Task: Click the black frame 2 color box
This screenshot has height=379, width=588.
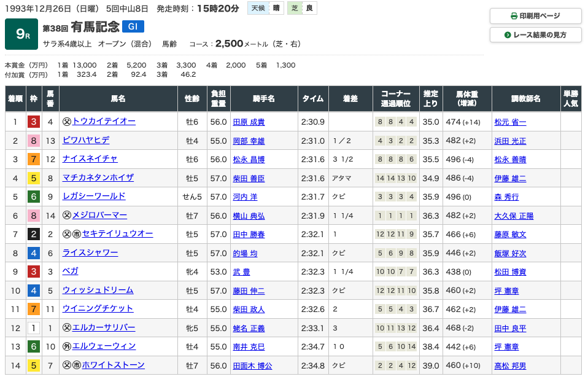Action: (33, 234)
